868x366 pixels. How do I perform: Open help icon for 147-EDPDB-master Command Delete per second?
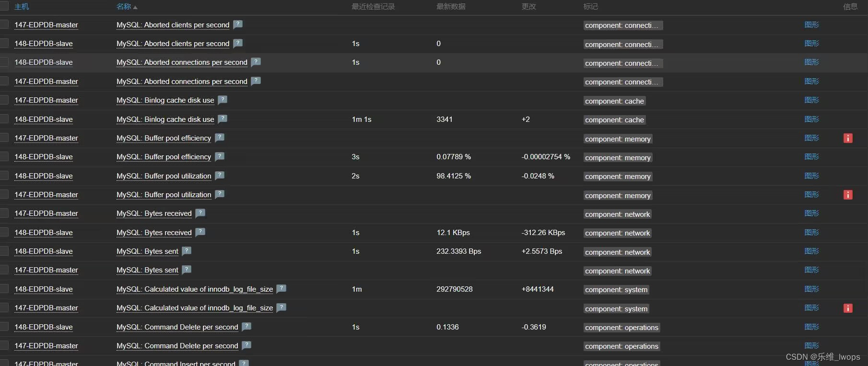pyautogui.click(x=246, y=345)
